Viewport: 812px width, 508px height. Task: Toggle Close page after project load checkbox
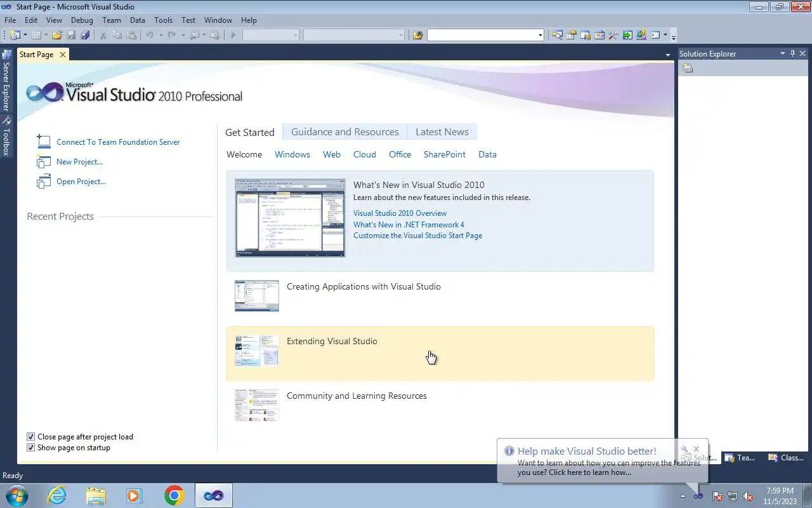click(x=30, y=437)
